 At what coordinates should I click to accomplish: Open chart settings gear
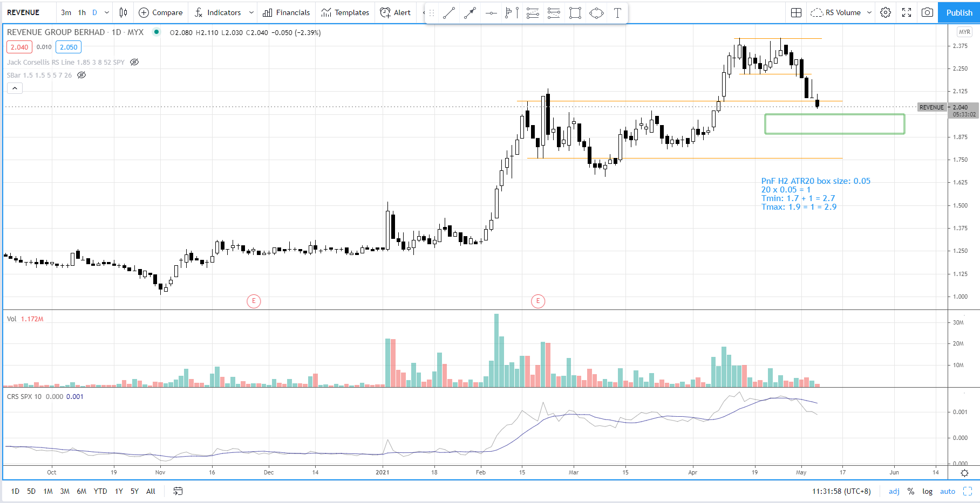tap(886, 12)
